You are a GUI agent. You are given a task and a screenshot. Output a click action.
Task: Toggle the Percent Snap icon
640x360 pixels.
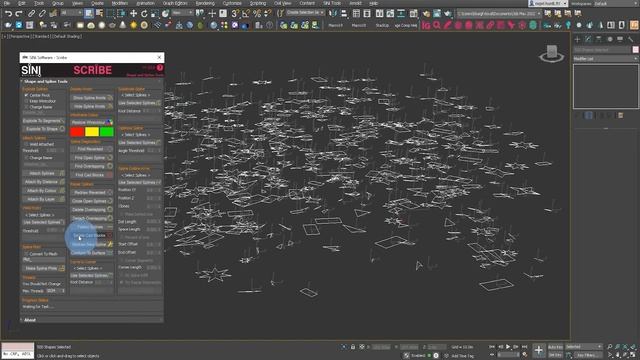click(257, 13)
